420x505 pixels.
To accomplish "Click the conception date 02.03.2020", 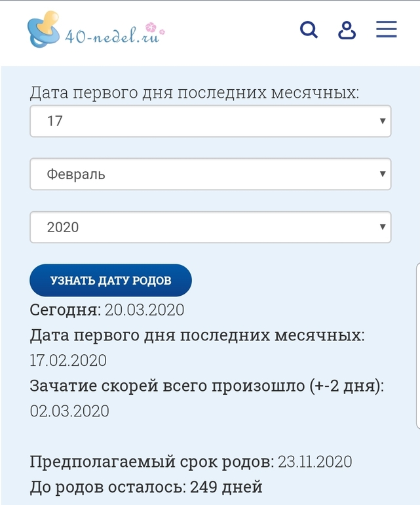I will tap(69, 411).
